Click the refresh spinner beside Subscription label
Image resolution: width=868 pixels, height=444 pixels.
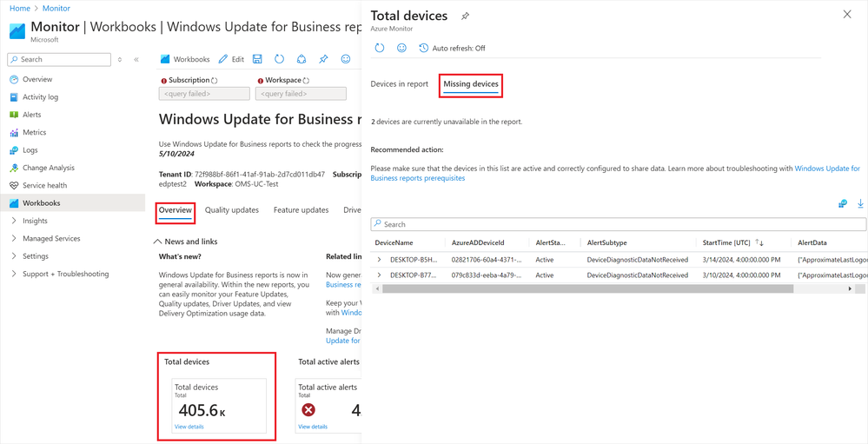tap(215, 80)
